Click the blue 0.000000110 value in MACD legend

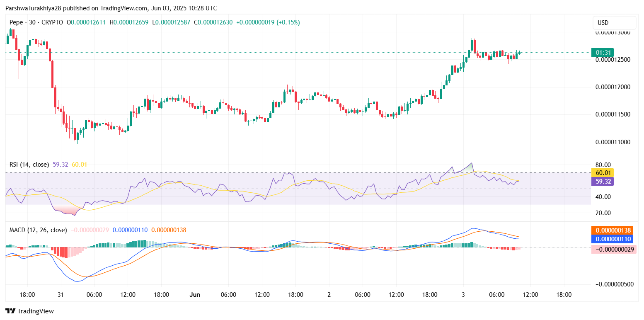tap(130, 230)
